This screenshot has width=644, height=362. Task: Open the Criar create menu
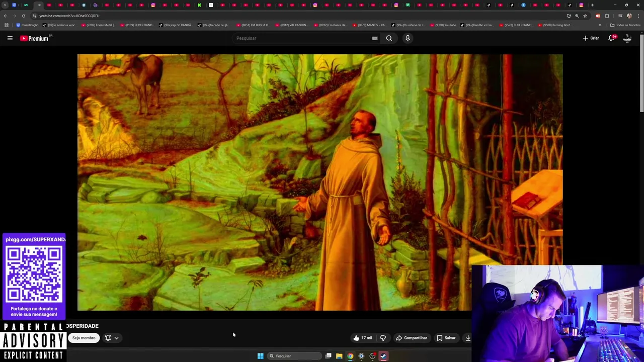click(x=591, y=38)
